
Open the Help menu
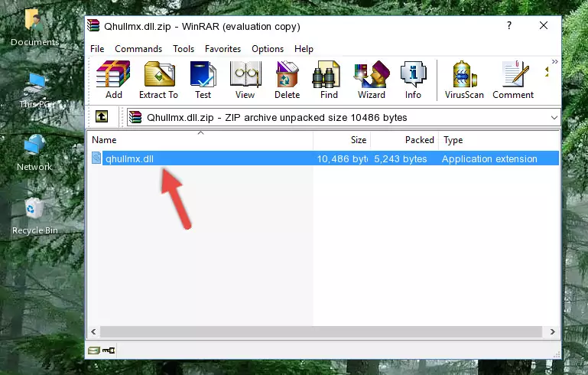(304, 49)
